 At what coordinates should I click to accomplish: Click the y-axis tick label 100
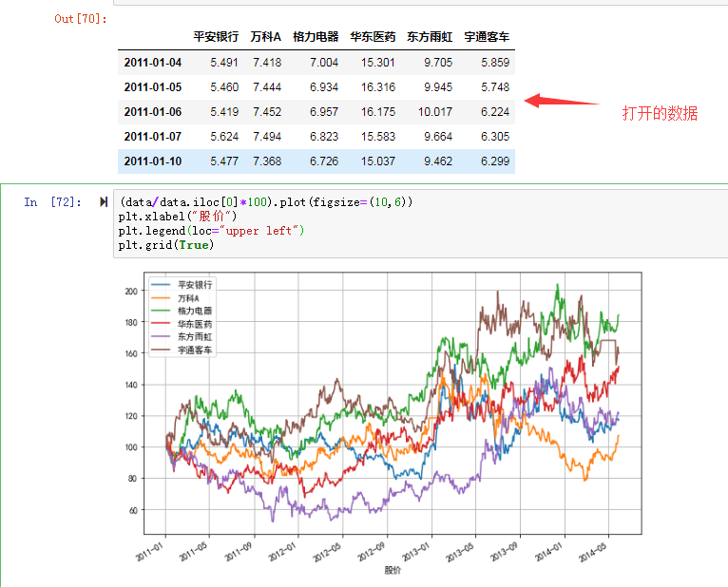coord(131,446)
